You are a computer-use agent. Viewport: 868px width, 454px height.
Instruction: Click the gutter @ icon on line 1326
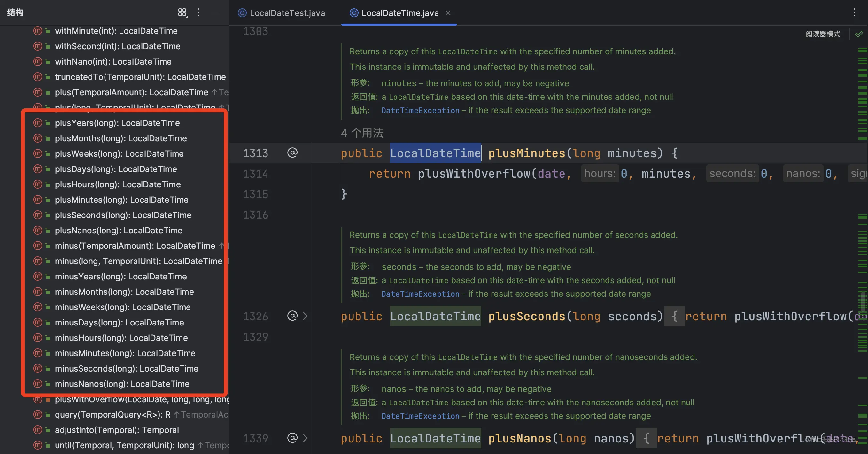(292, 316)
